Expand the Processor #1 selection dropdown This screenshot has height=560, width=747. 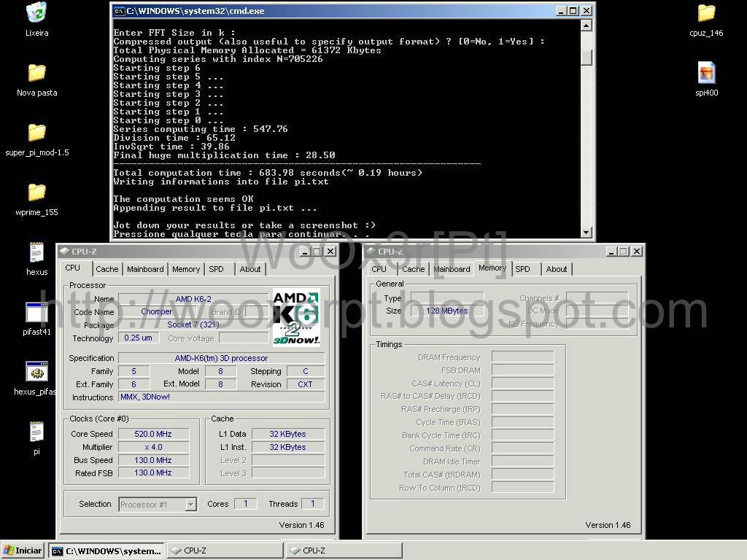pyautogui.click(x=190, y=505)
